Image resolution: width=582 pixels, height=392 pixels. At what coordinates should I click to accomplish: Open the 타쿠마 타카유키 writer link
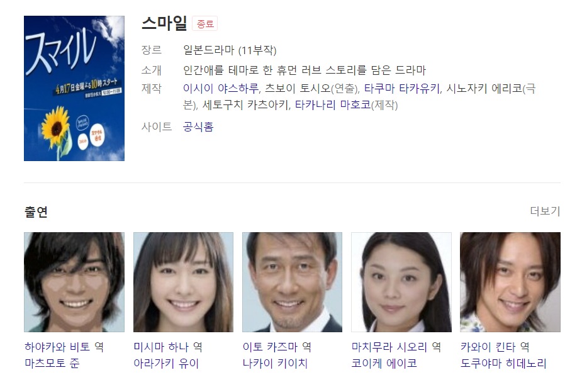(x=401, y=88)
